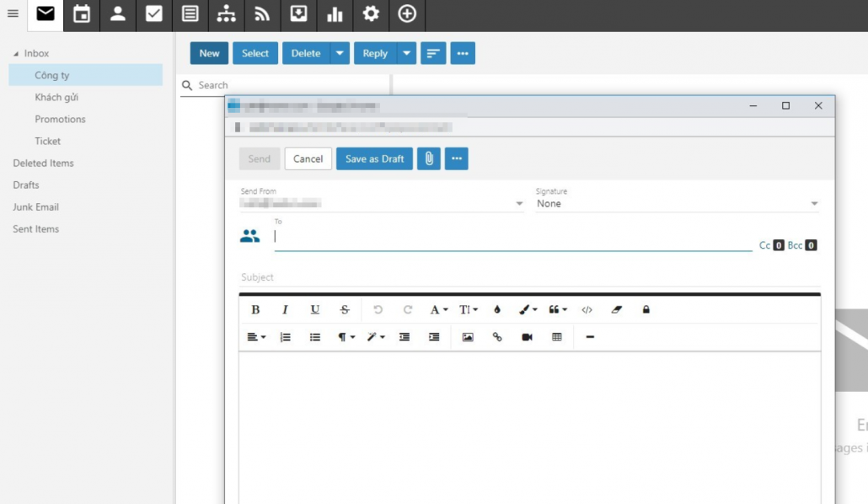Image resolution: width=868 pixels, height=504 pixels.
Task: Toggle strikethrough formatting
Action: click(345, 309)
